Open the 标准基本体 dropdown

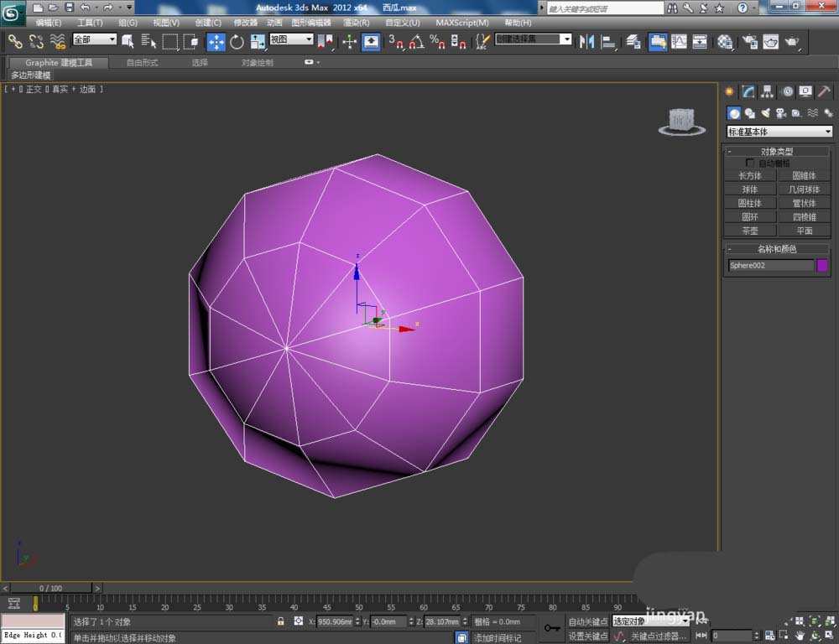point(779,132)
